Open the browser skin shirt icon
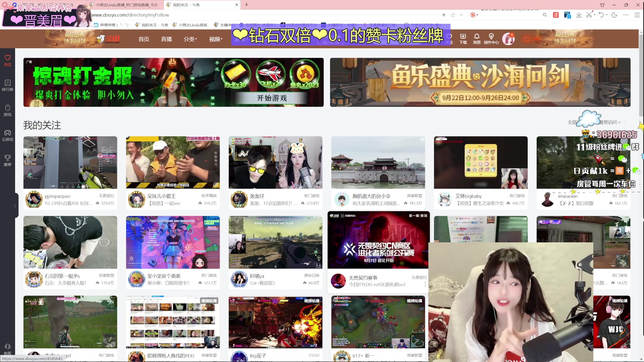Image resolution: width=644 pixels, height=362 pixels. pyautogui.click(x=602, y=5)
